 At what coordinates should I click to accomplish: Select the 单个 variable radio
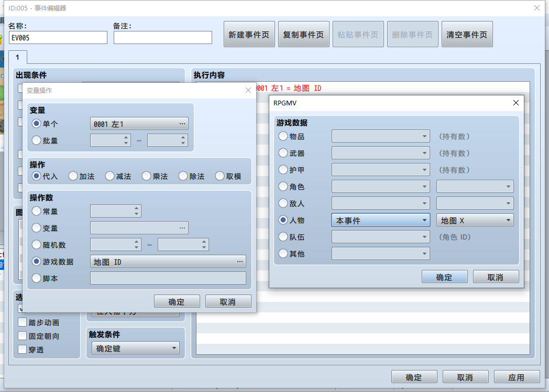click(x=37, y=124)
